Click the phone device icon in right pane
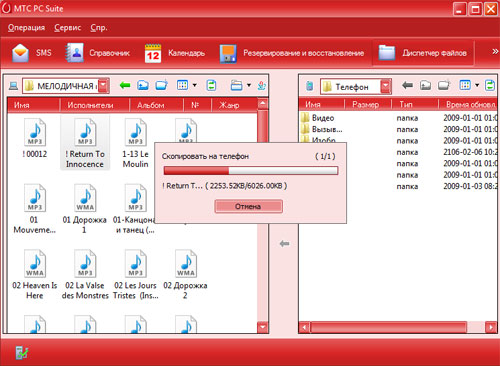The height and width of the screenshot is (366, 500). tap(310, 86)
